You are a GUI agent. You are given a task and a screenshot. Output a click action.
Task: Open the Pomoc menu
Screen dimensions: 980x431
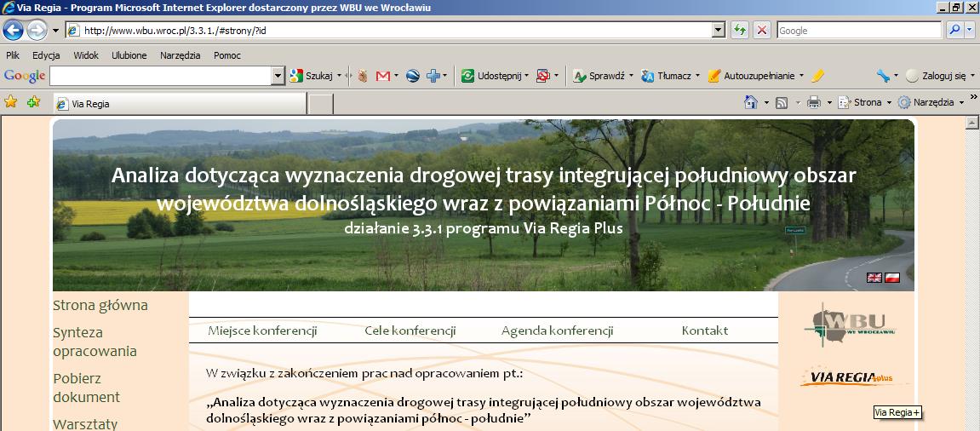(x=226, y=55)
